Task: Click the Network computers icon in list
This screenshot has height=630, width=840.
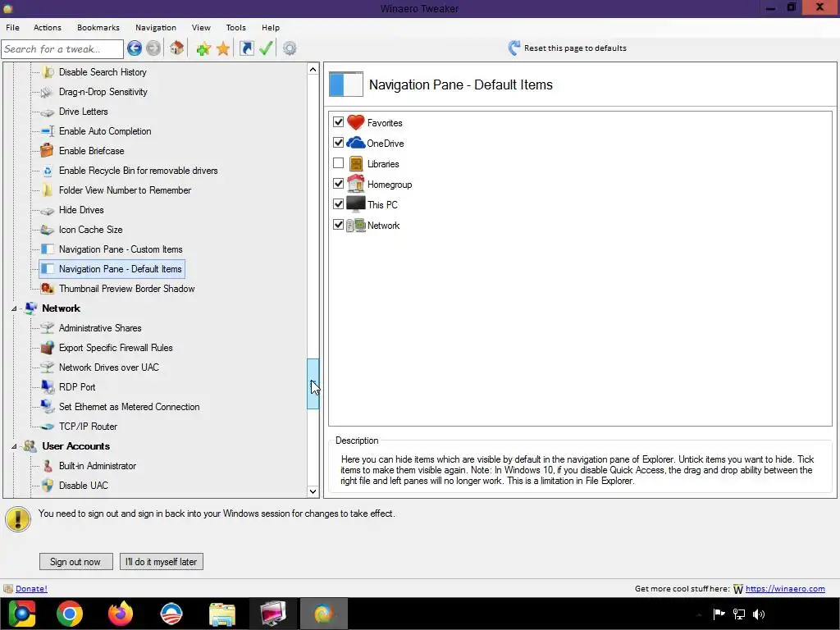Action: pyautogui.click(x=356, y=225)
